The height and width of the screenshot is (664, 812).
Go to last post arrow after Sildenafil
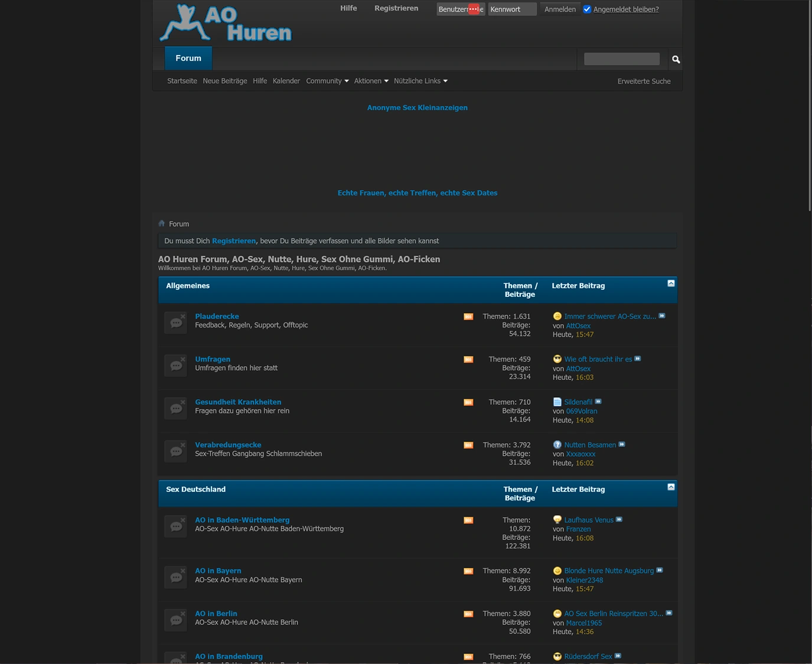coord(598,402)
